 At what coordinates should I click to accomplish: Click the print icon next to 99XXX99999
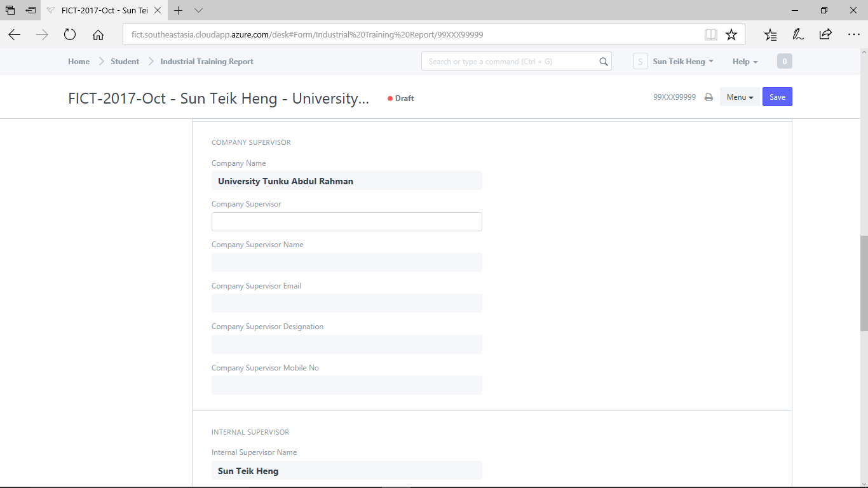click(x=709, y=97)
